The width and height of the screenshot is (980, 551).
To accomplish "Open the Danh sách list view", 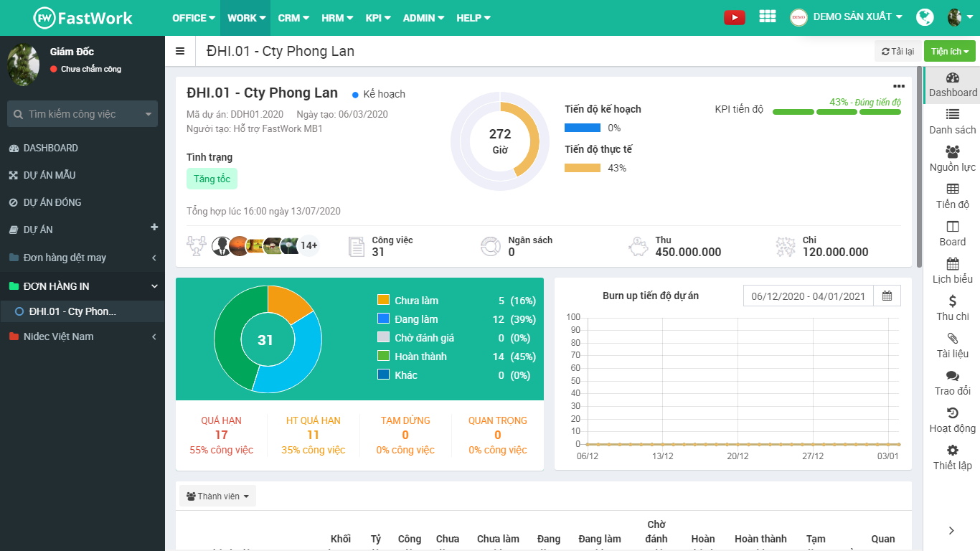I will pyautogui.click(x=953, y=123).
